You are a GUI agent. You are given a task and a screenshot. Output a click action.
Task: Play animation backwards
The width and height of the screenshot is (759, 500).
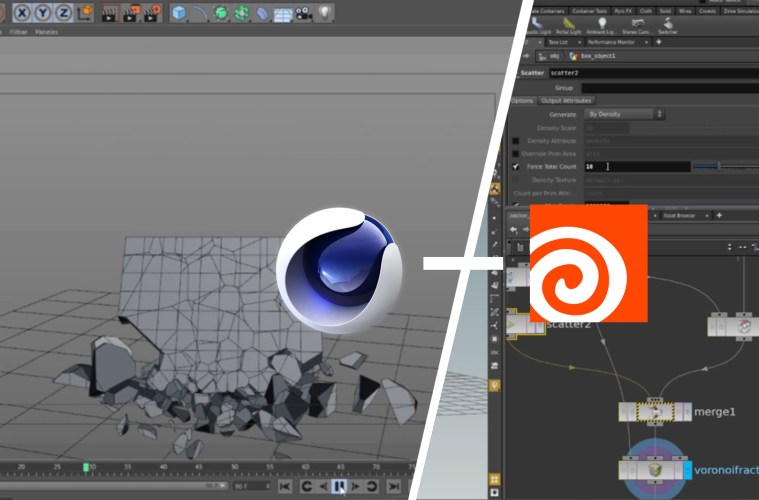coord(323,486)
